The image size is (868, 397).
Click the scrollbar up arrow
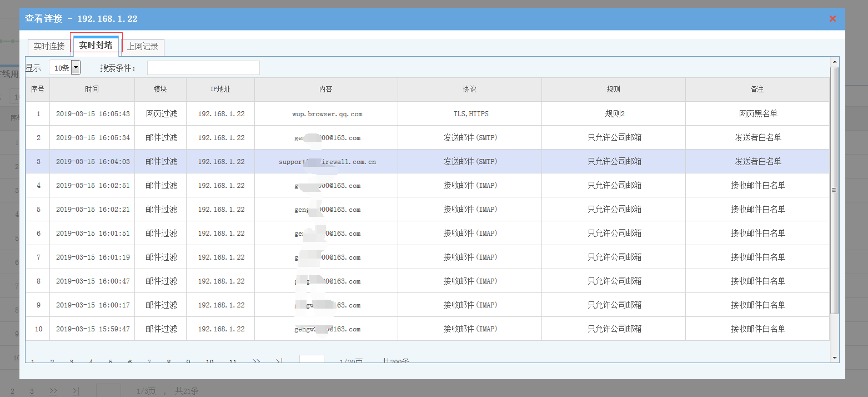click(834, 61)
